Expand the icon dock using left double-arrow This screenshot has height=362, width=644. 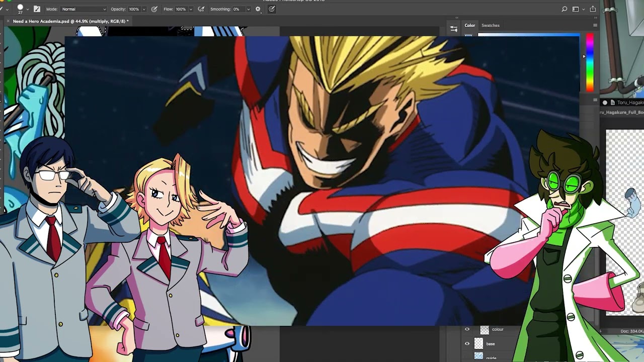pos(457,18)
